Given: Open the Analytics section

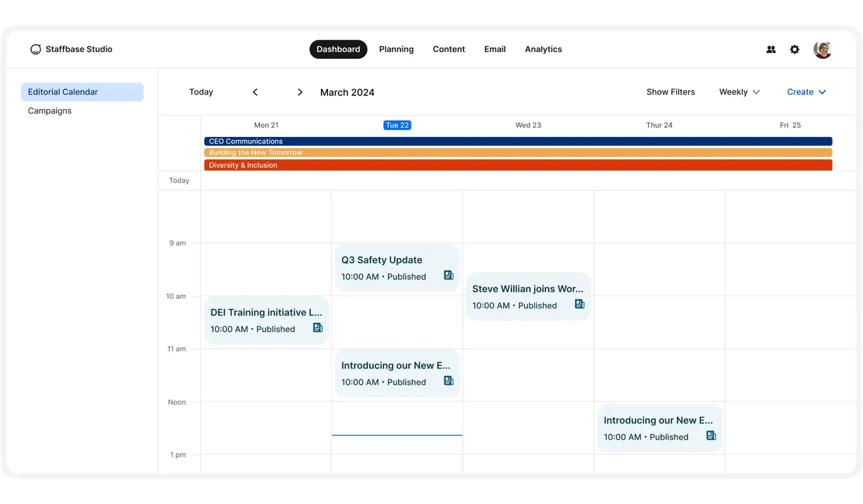Looking at the screenshot, I should [543, 49].
